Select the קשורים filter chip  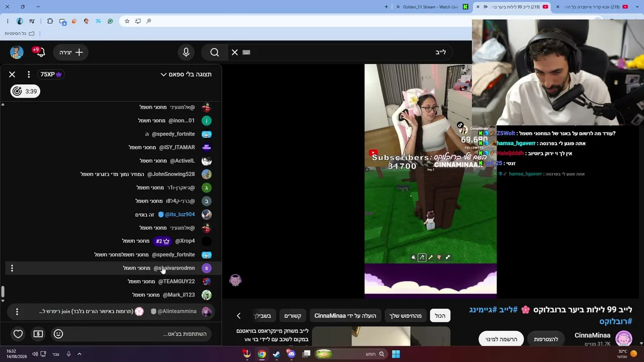(x=293, y=316)
